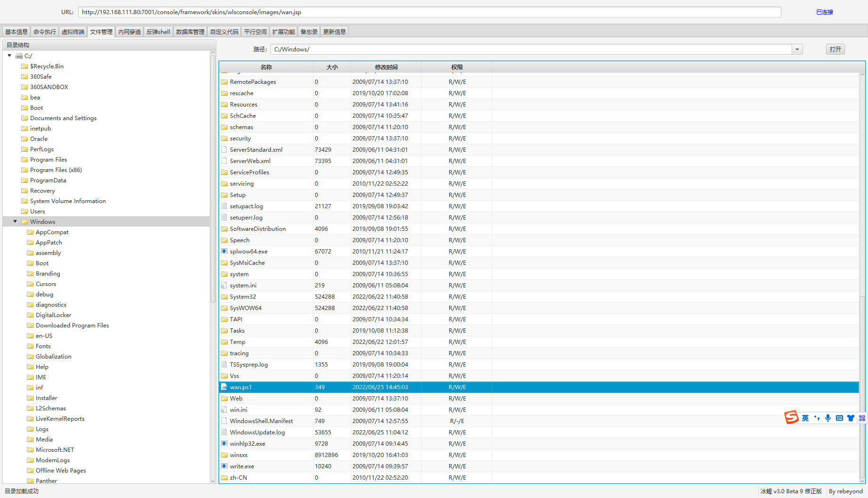Click the system.ini file icon

click(224, 285)
